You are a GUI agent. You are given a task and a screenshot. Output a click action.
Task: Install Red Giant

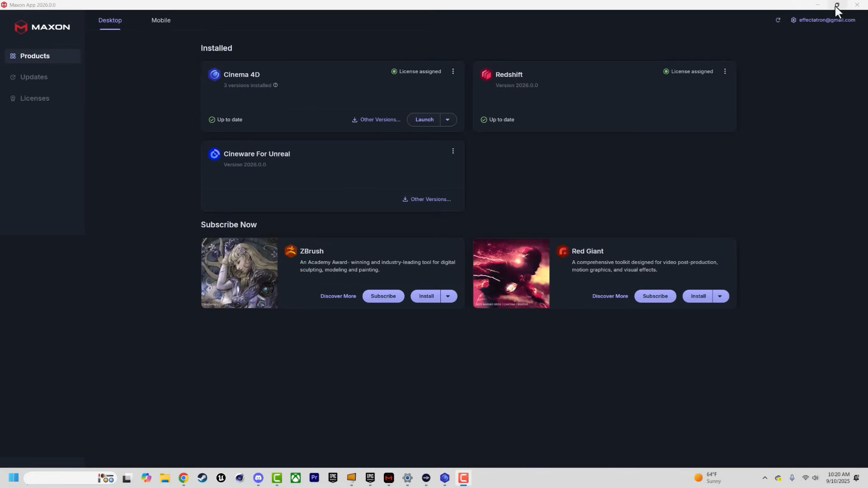click(698, 296)
